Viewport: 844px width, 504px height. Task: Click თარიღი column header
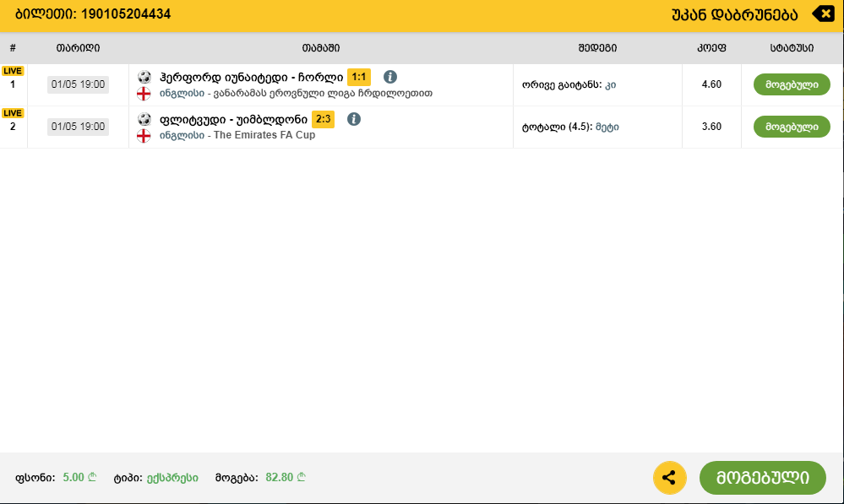pos(78,48)
